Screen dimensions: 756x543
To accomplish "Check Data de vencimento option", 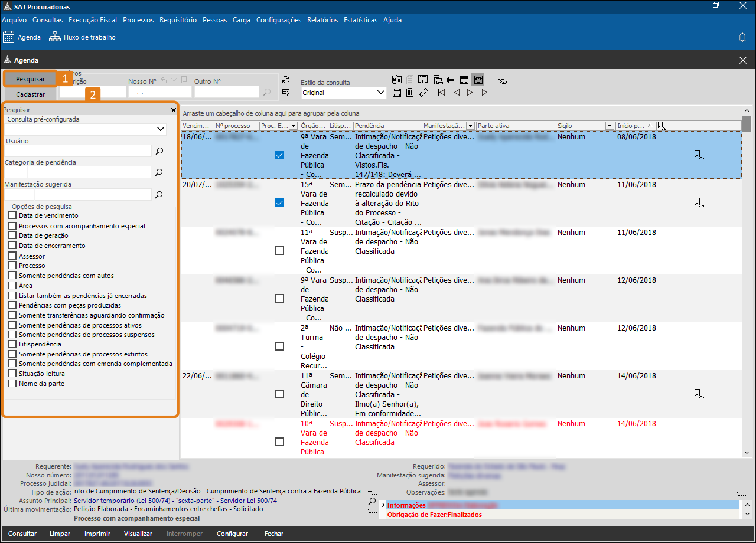I will 12,216.
